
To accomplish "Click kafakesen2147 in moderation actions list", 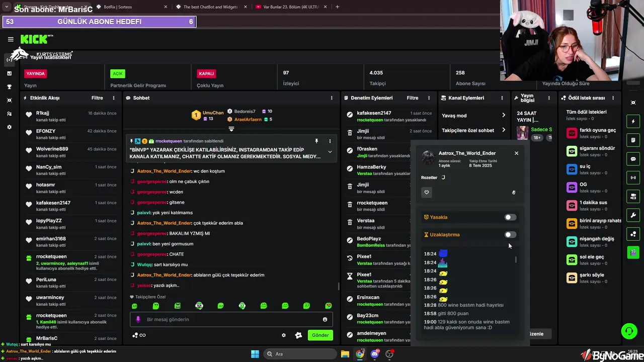I will (374, 113).
